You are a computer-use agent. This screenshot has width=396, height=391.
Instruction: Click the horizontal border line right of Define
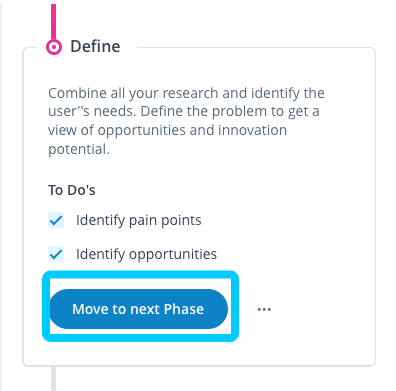(255, 48)
